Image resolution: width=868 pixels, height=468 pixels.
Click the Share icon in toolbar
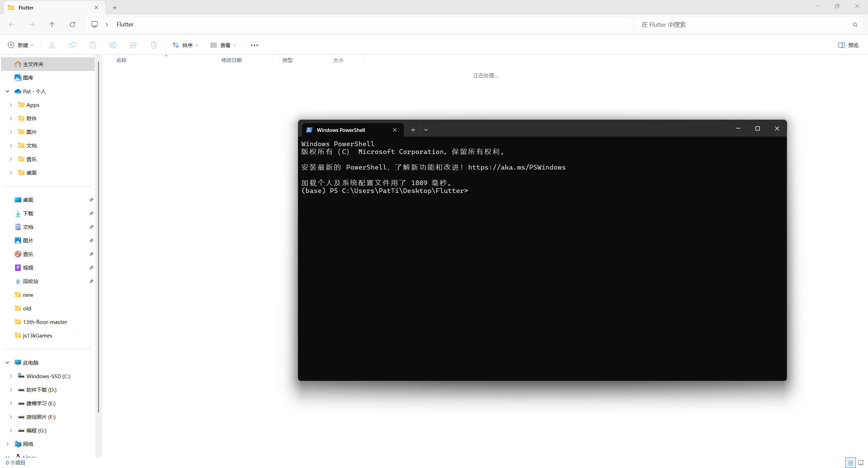[x=133, y=45]
